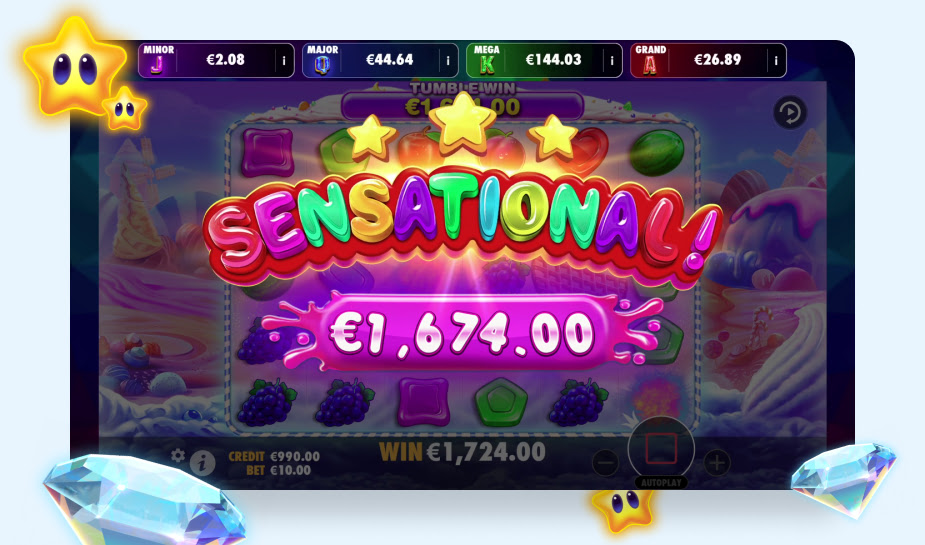Click the green pentagon candy in bottom row
The height and width of the screenshot is (545, 925).
(x=501, y=402)
